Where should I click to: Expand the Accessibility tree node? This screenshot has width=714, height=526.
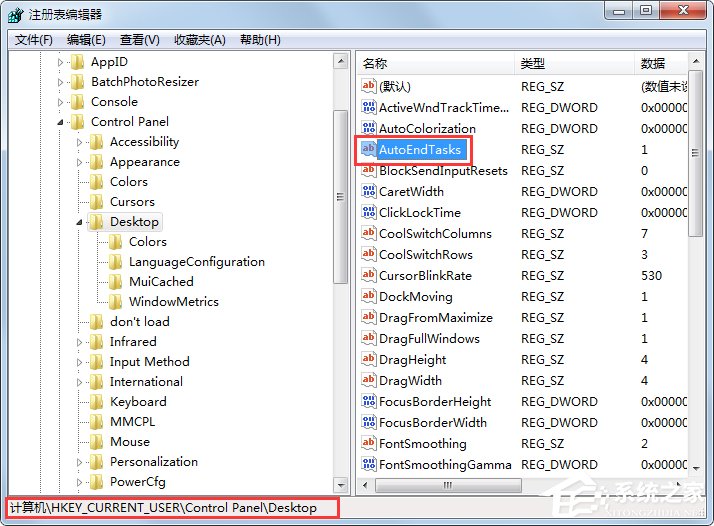click(79, 142)
